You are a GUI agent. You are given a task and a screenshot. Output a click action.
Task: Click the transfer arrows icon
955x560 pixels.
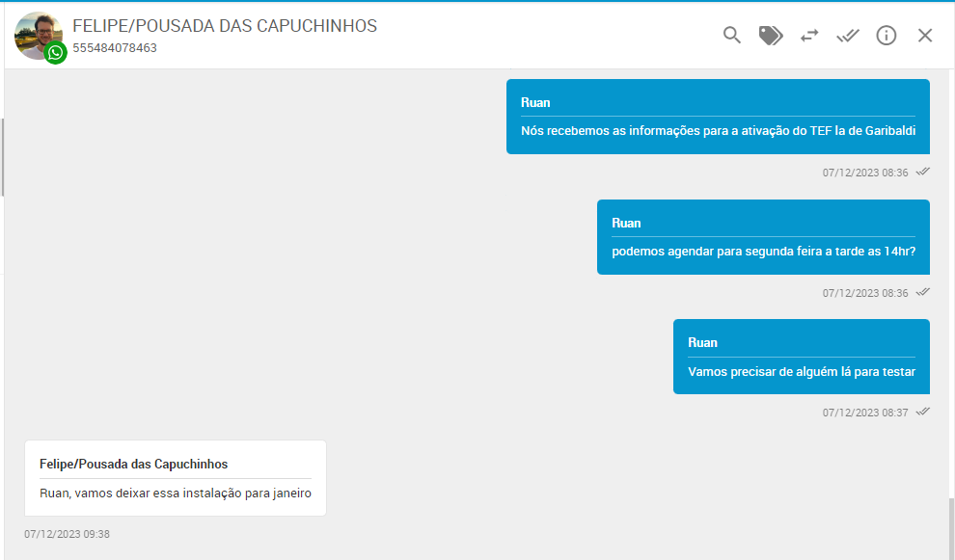pyautogui.click(x=809, y=36)
